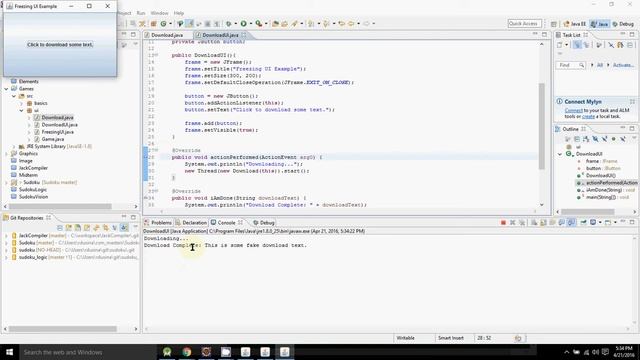This screenshot has height=360, width=640.
Task: Toggle Categorized view in Task List toolbar
Action: pos(577,44)
